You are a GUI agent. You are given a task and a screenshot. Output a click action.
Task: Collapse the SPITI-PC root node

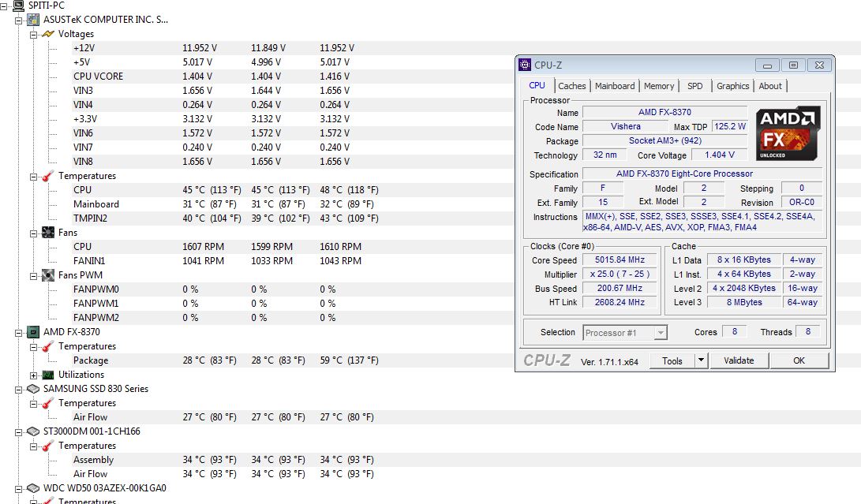pyautogui.click(x=3, y=6)
